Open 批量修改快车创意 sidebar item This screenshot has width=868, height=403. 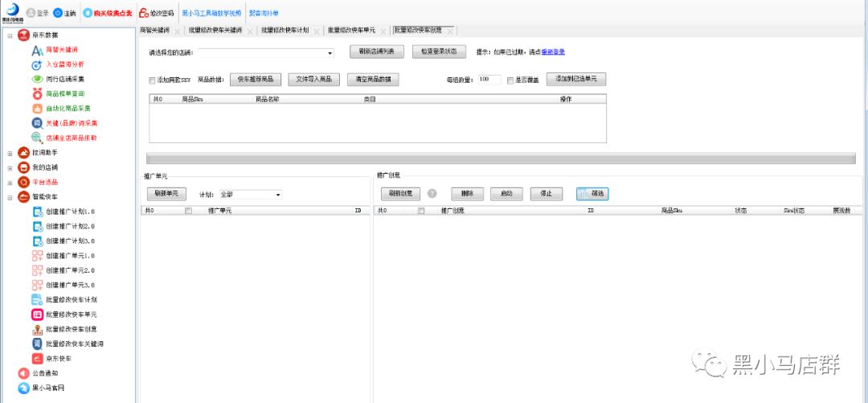click(x=72, y=329)
